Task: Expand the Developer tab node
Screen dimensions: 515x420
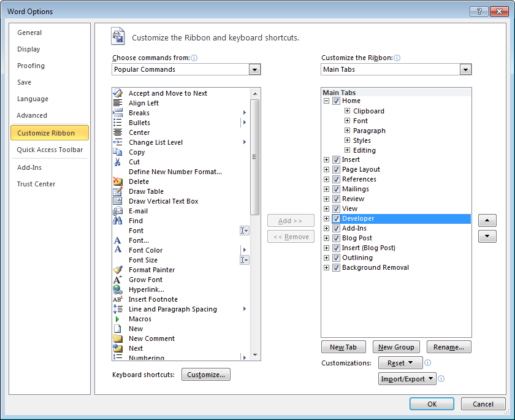Action: tap(326, 219)
